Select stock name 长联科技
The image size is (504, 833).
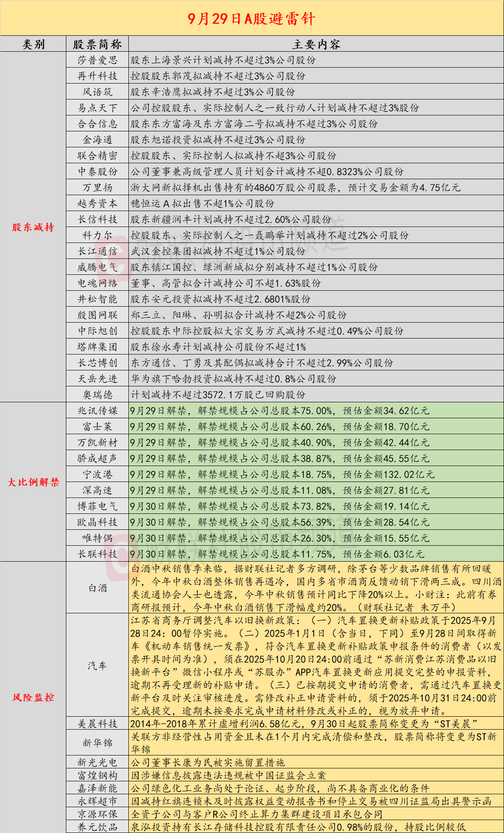click(x=97, y=554)
